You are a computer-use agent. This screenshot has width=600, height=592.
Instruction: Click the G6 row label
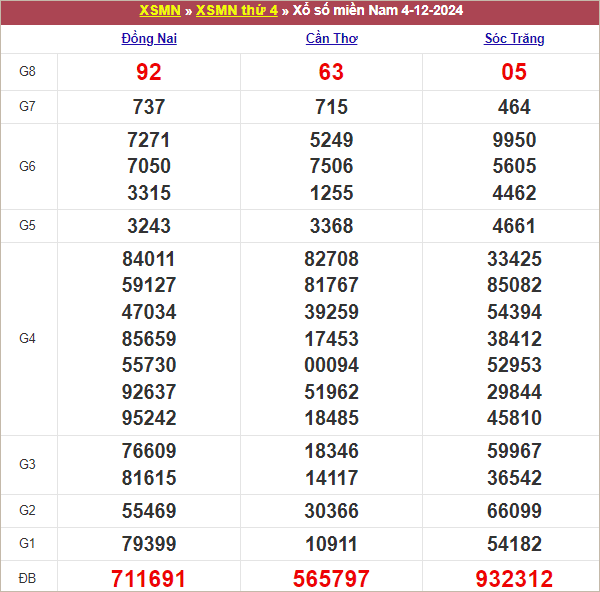(28, 166)
